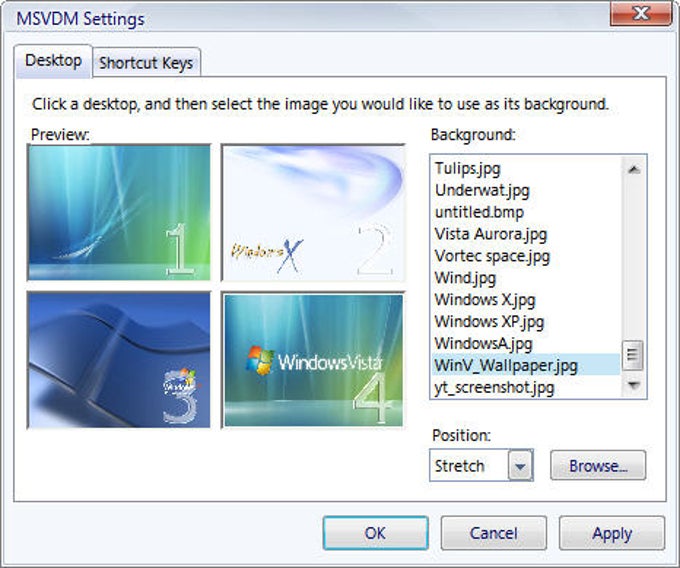Image resolution: width=680 pixels, height=568 pixels.
Task: Click the Cancel button
Action: 494,533
